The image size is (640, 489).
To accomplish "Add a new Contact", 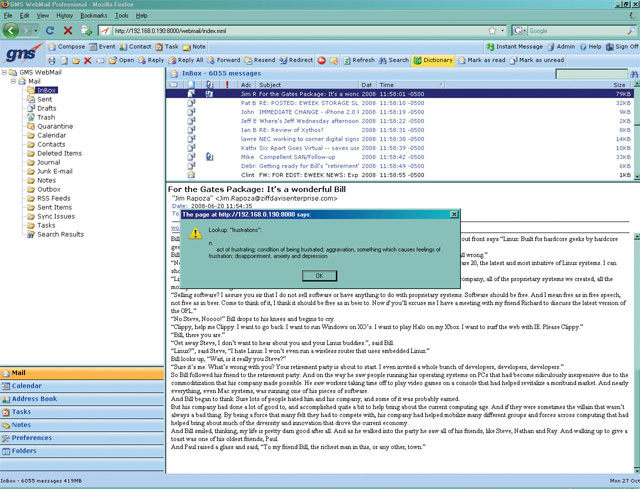I will tap(136, 47).
